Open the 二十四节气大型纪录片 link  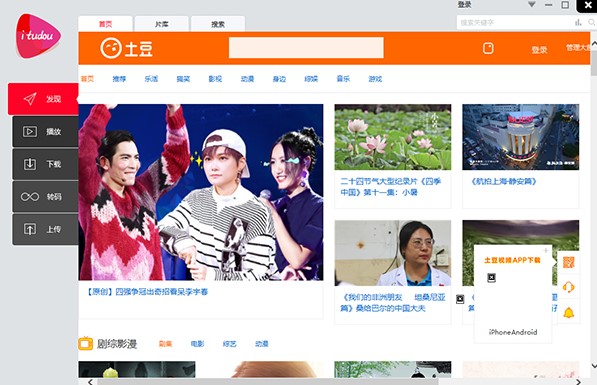point(391,187)
